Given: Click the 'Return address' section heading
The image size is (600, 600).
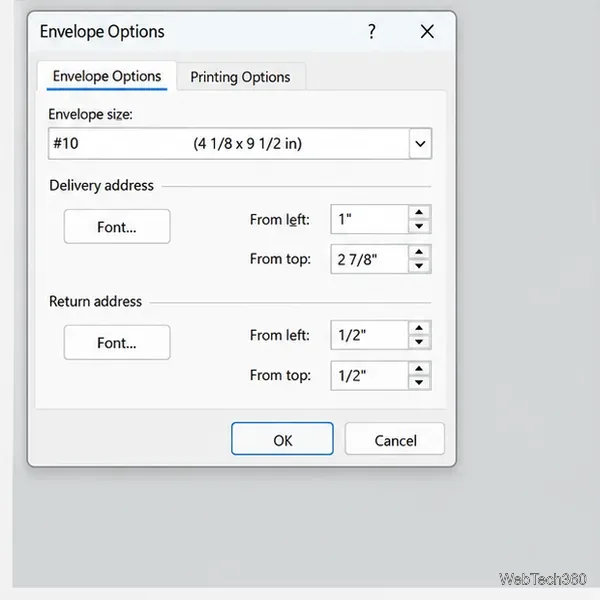Looking at the screenshot, I should click(x=95, y=302).
